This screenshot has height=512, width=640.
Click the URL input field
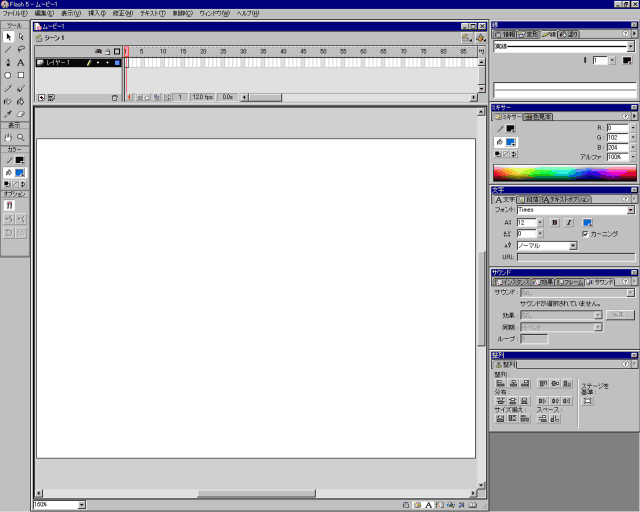click(575, 257)
